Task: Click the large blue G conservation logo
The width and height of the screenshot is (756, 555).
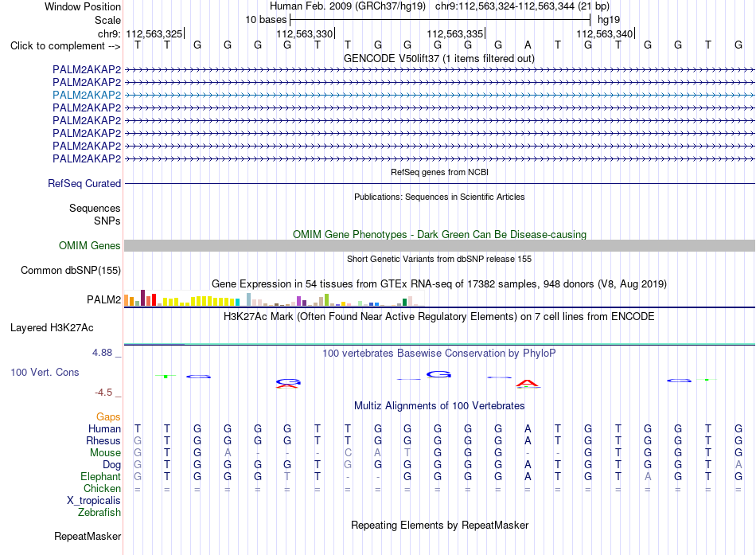Action: click(438, 374)
